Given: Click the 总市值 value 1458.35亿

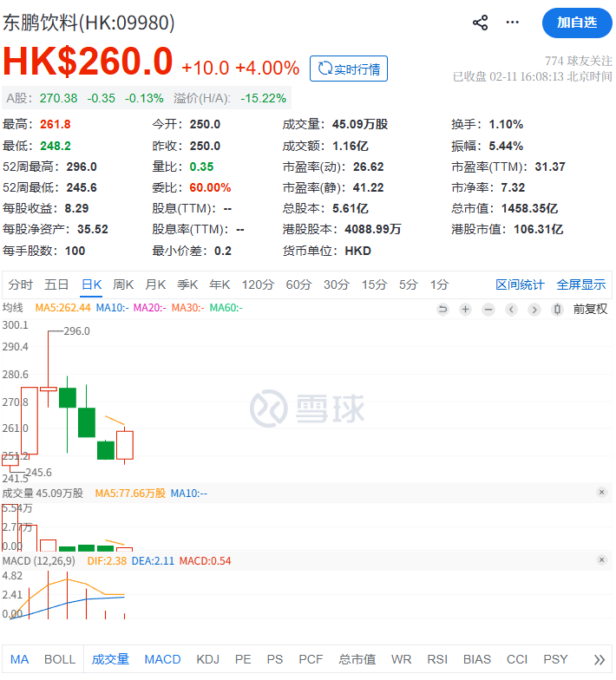Looking at the screenshot, I should tap(529, 208).
